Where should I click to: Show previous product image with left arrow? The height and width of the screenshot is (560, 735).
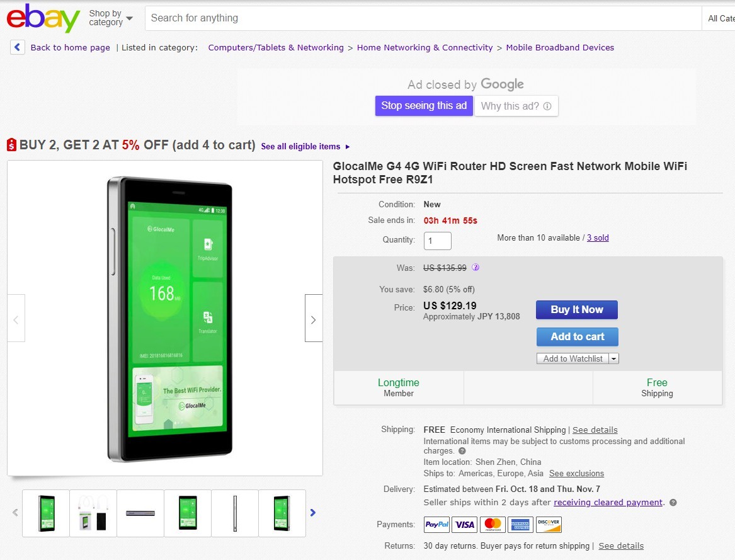16,319
